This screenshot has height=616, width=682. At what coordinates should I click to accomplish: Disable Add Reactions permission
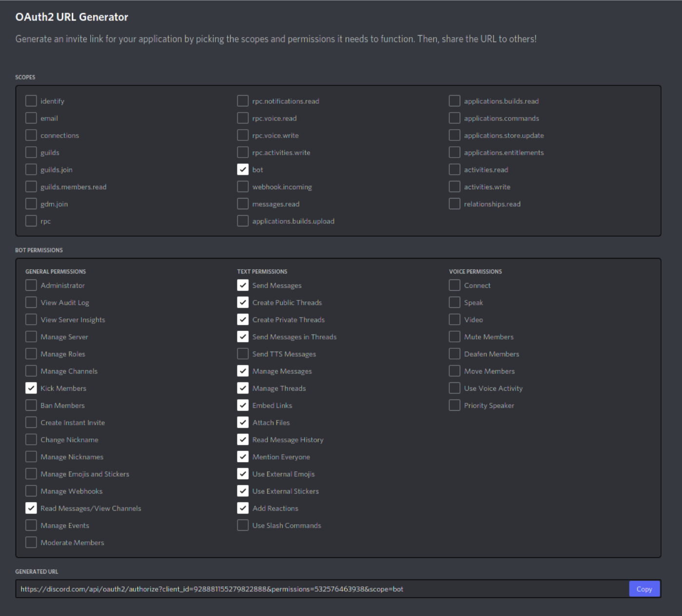(x=243, y=508)
